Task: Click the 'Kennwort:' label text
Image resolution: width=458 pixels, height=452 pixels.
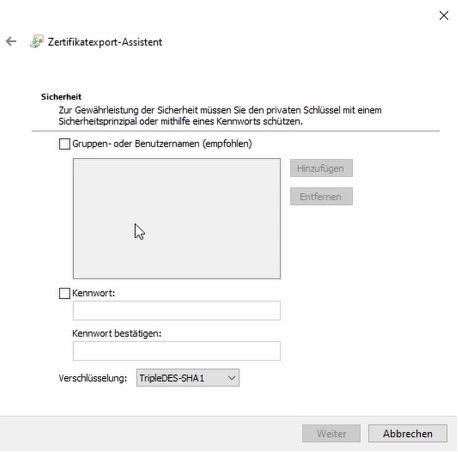Action: click(x=93, y=293)
